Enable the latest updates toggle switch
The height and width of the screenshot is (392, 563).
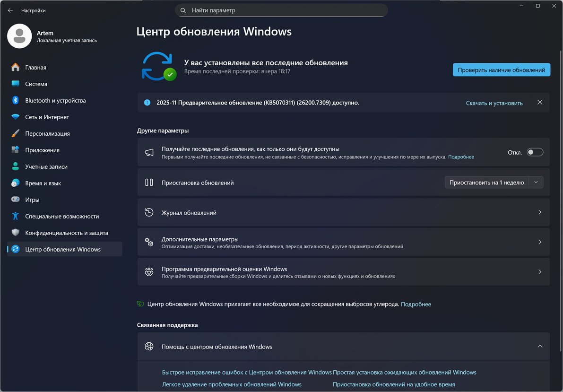pyautogui.click(x=535, y=152)
